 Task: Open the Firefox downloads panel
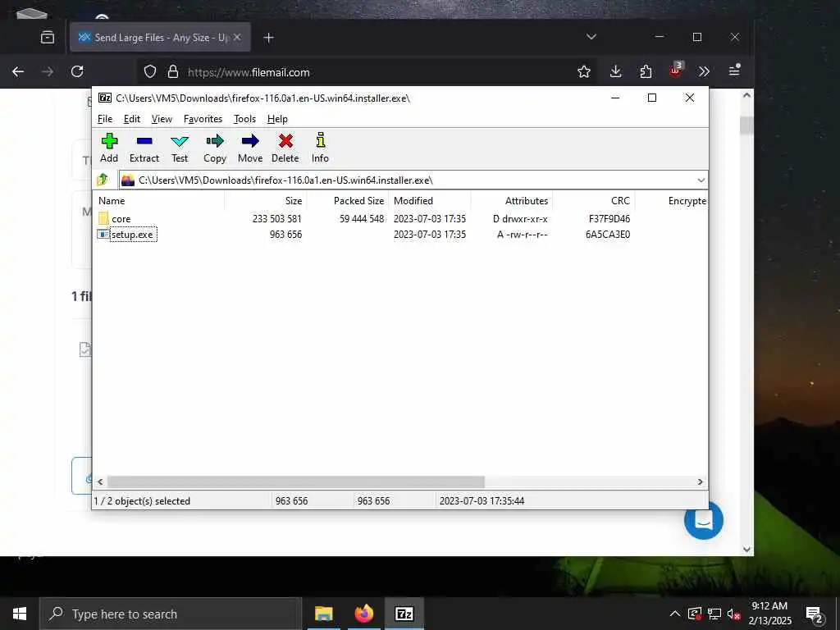click(x=615, y=71)
